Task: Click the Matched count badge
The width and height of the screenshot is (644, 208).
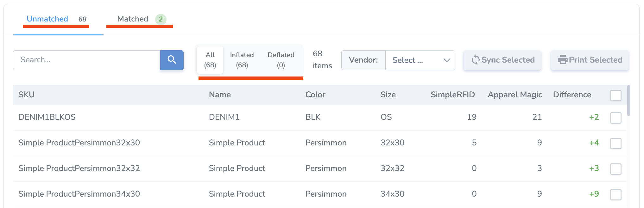Action: click(161, 19)
